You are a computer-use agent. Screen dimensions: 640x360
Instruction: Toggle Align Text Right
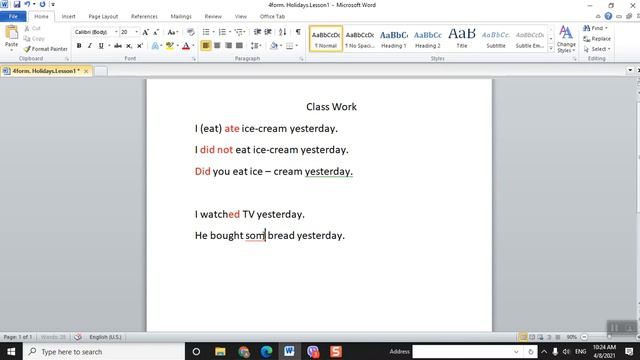click(x=228, y=46)
